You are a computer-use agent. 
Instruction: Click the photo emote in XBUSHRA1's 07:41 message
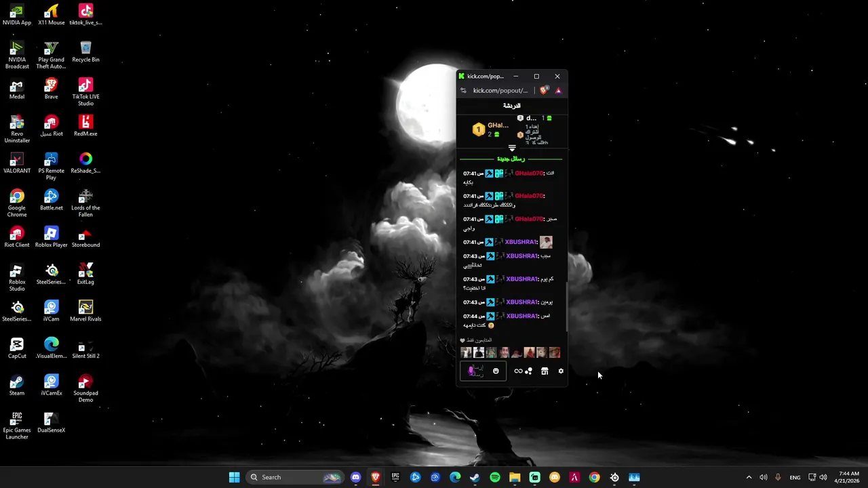[x=546, y=242]
